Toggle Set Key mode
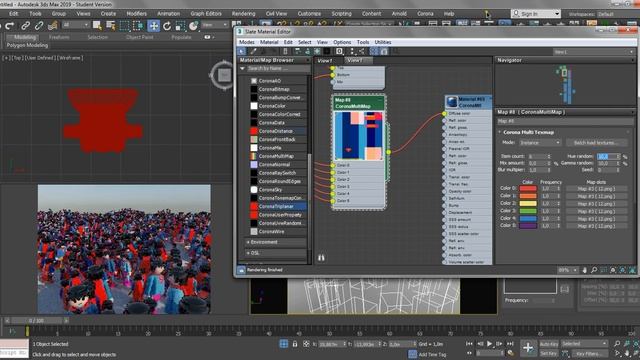640x360 pixels. point(549,353)
